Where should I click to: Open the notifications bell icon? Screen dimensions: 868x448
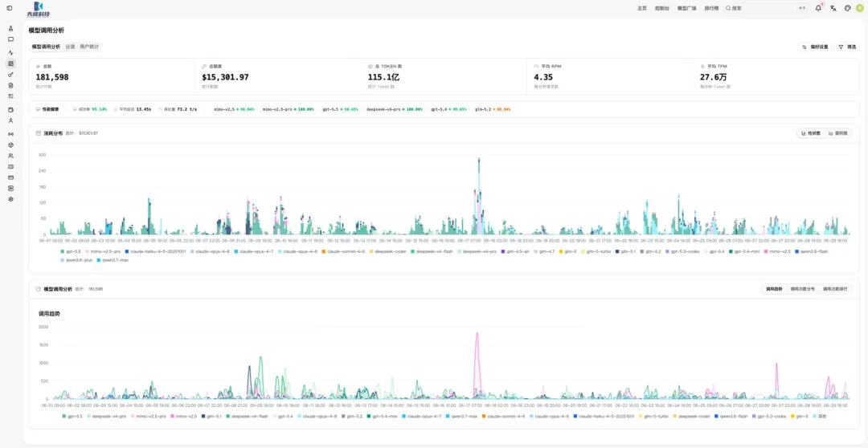[818, 8]
